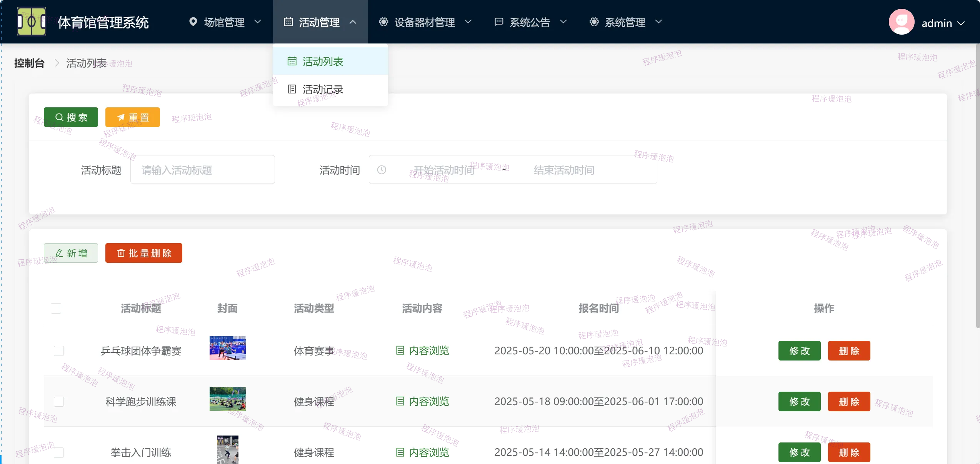Open the admin account dropdown arrow

[961, 23]
